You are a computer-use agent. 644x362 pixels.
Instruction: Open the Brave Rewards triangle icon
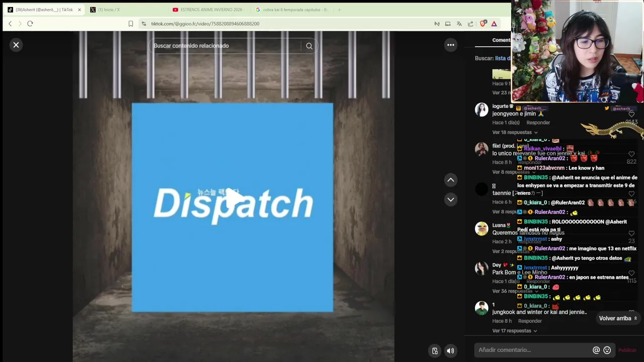494,24
